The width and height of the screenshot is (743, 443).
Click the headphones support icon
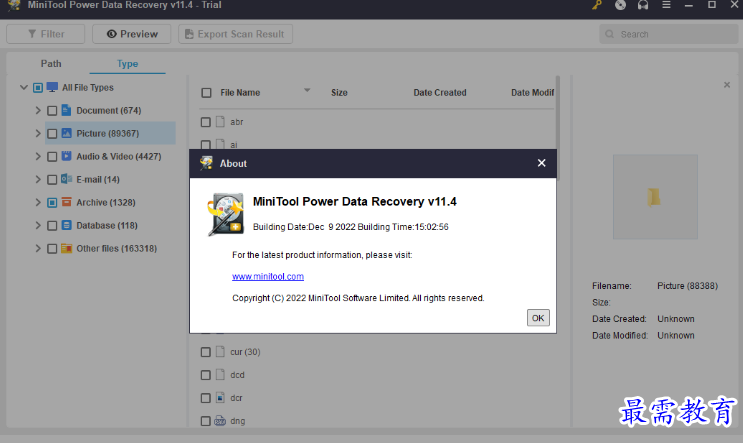tap(643, 5)
